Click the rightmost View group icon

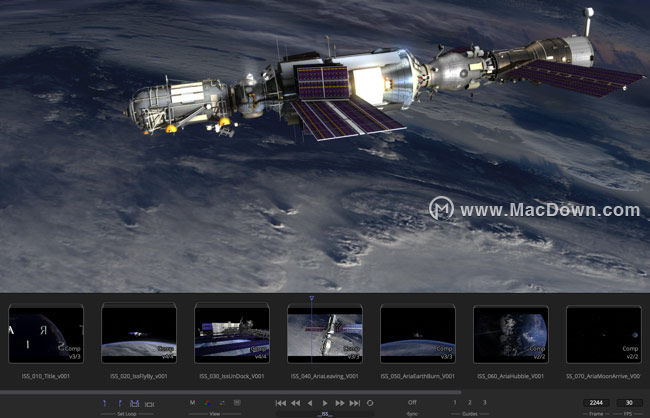tap(237, 403)
